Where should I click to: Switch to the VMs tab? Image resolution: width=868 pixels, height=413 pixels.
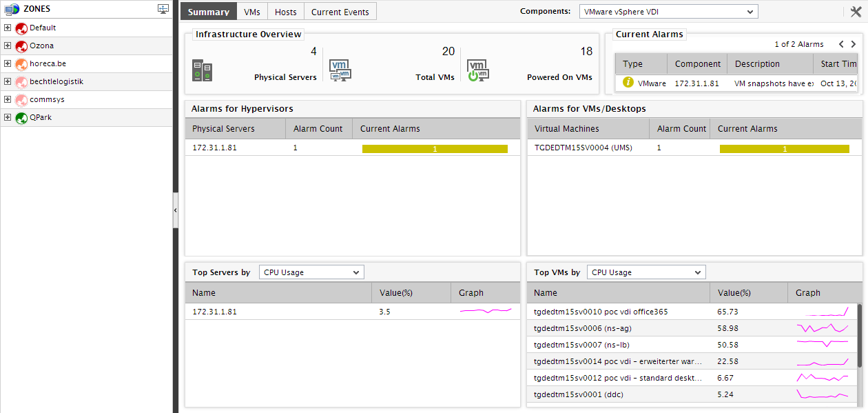point(252,12)
